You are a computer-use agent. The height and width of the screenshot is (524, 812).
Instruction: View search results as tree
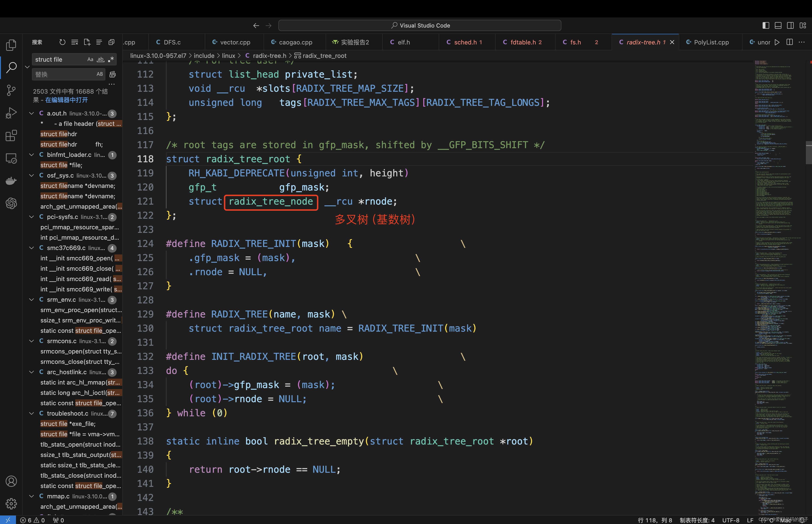click(x=99, y=42)
